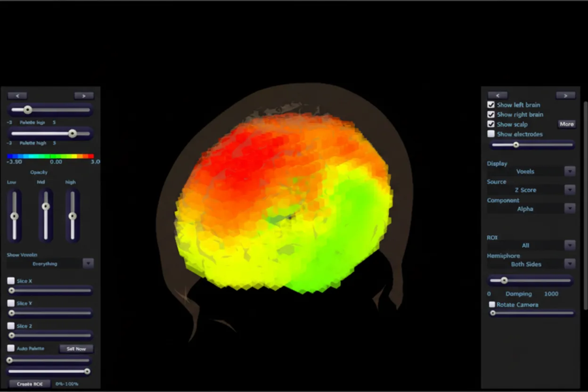The height and width of the screenshot is (392, 588).
Task: Adjust the Opacity Mid vertical slider
Action: point(46,215)
